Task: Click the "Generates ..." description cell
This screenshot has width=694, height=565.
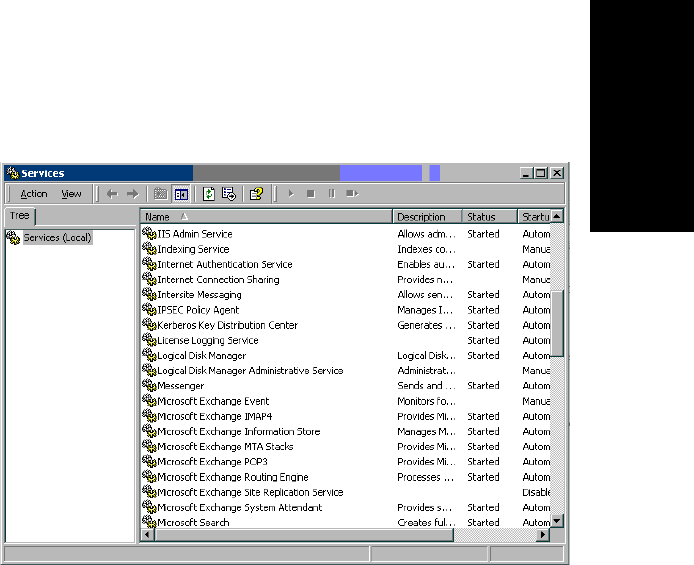Action: coord(426,325)
